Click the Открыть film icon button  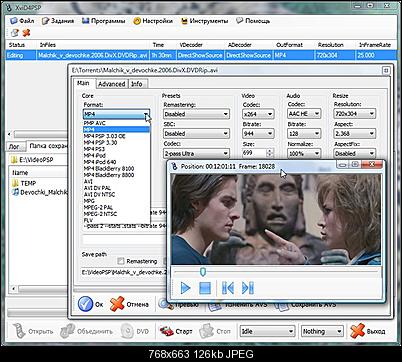pos(33,331)
